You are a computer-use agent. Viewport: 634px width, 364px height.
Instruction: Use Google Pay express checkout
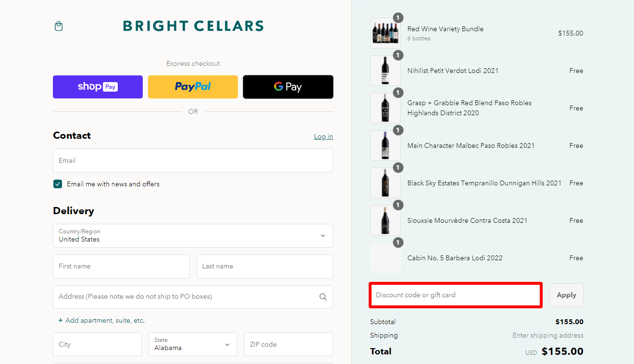(x=288, y=87)
